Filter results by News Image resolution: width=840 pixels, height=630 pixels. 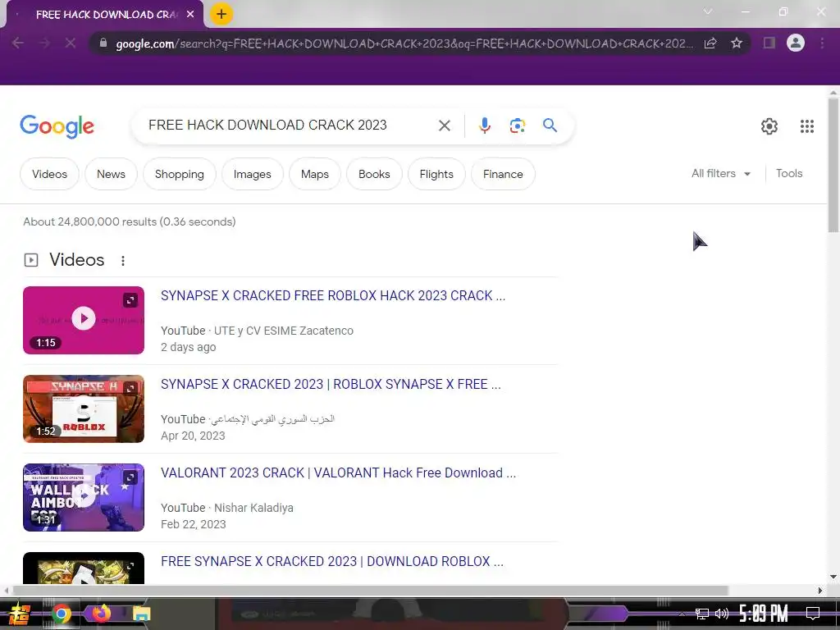pos(111,174)
